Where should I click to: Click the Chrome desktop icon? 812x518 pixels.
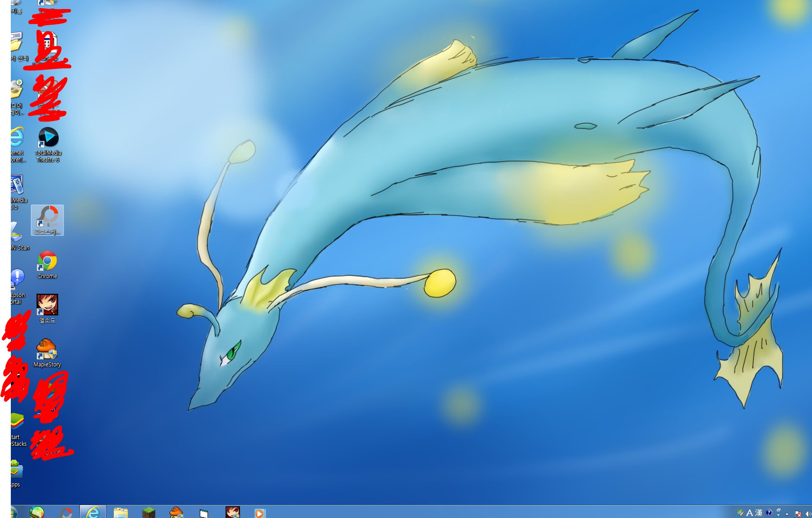[x=47, y=262]
